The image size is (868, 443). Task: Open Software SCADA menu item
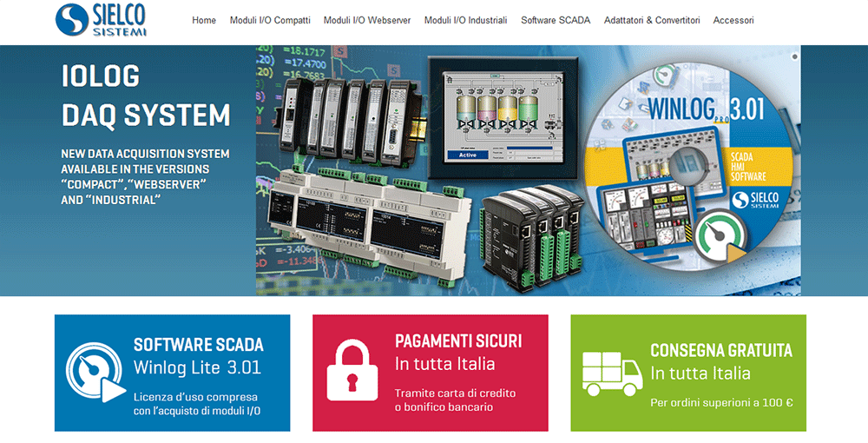[556, 20]
